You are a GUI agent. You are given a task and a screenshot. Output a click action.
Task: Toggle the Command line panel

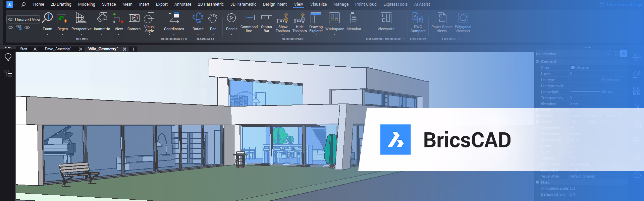(x=249, y=18)
